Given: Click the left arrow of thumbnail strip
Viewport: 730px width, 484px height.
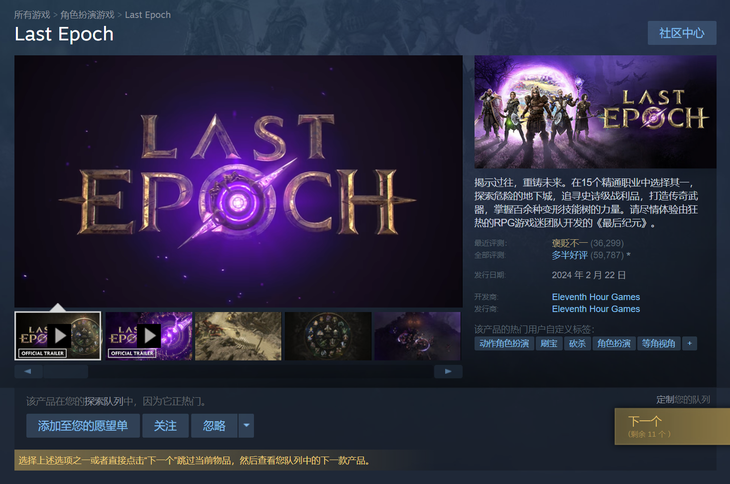Looking at the screenshot, I should click(28, 371).
